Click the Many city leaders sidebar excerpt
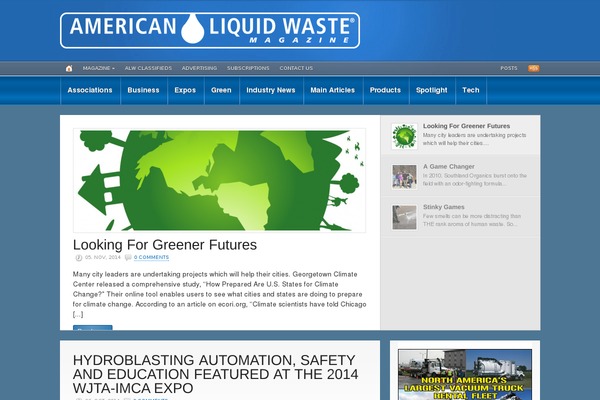Viewport: 600px width, 400px height. pyautogui.click(x=474, y=139)
